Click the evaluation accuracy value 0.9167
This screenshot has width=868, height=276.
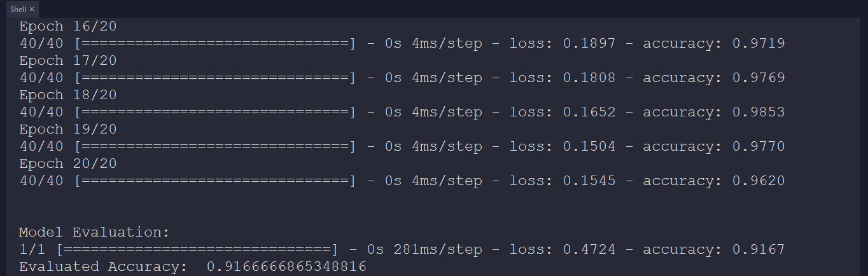(759, 249)
